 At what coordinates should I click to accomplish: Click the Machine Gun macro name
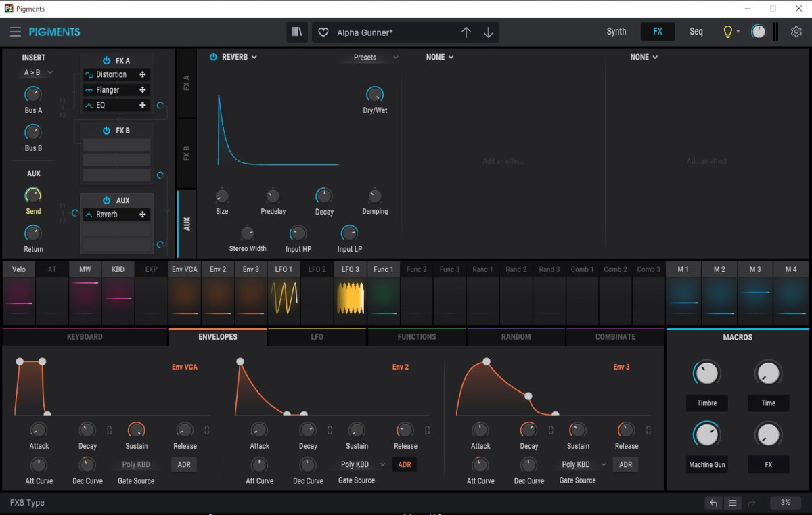(706, 465)
